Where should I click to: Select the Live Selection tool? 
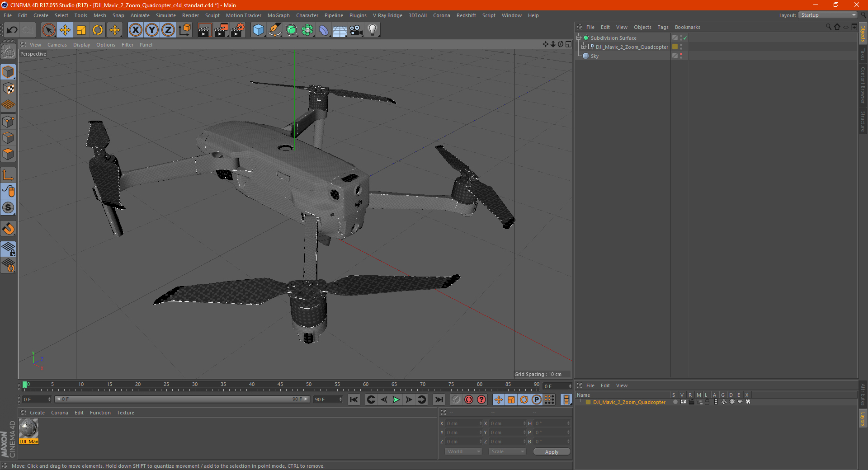[x=48, y=30]
